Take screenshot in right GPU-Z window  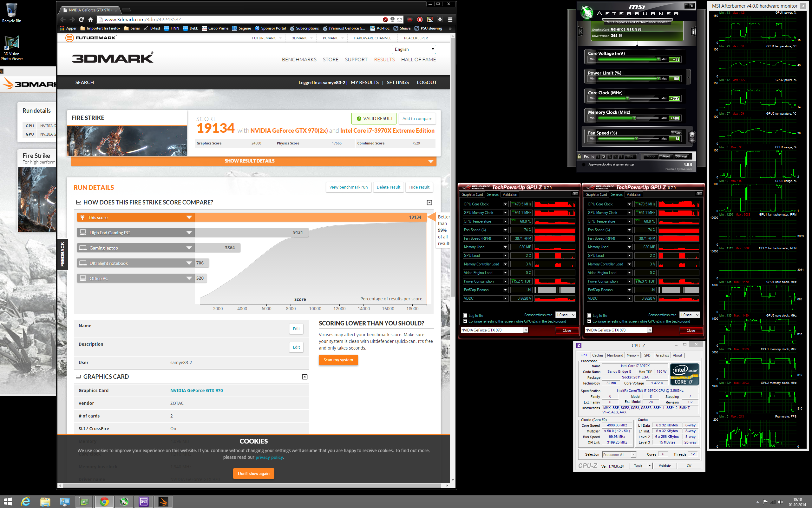click(x=699, y=194)
